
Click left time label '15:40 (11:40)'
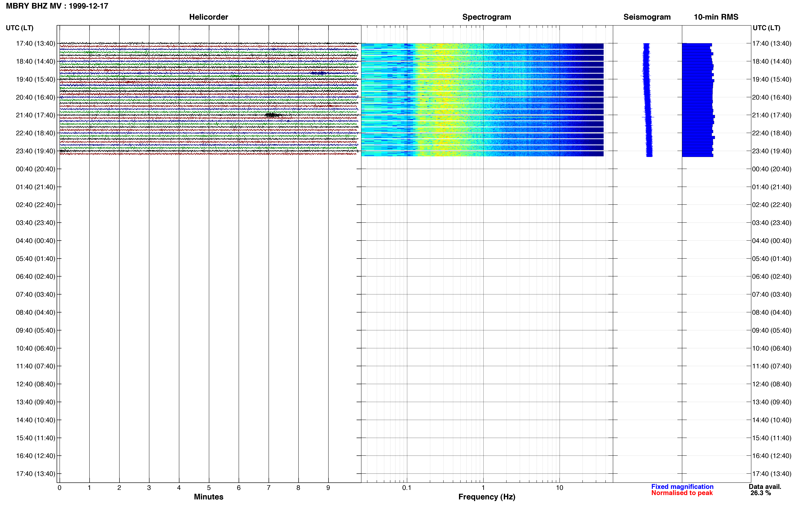(36, 438)
